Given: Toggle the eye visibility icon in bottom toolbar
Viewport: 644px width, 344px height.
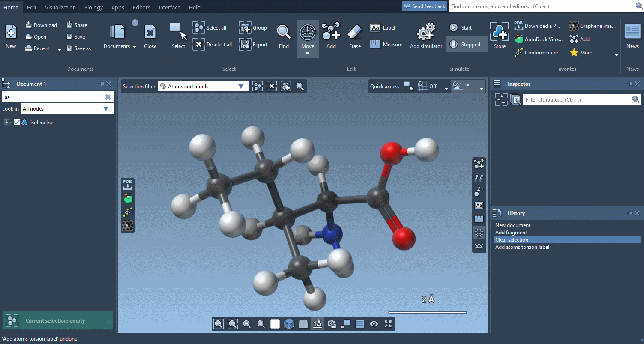Looking at the screenshot, I should point(374,324).
